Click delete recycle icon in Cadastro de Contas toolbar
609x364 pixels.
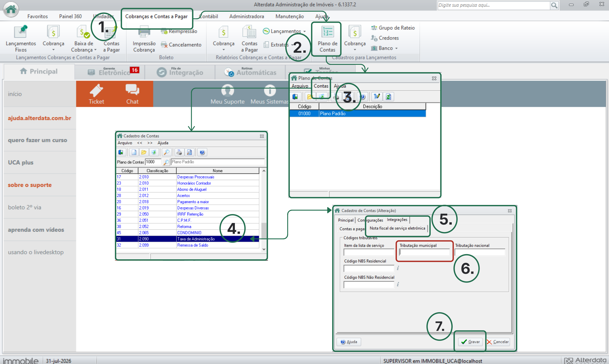[x=154, y=152]
